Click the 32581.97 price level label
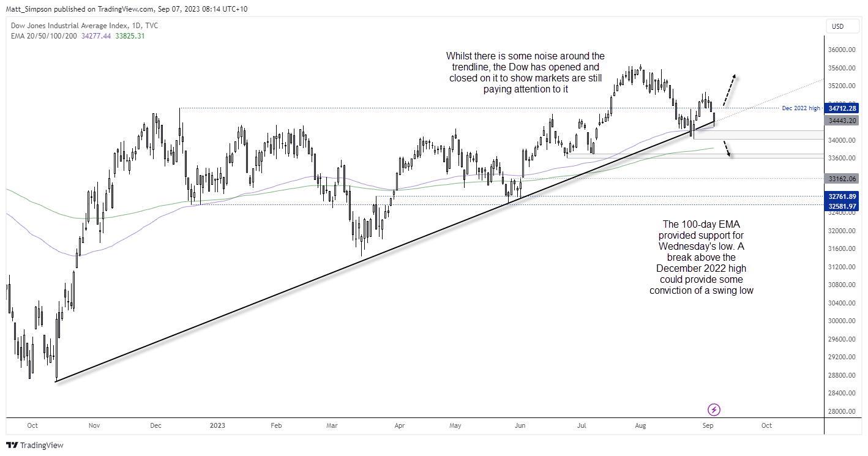 point(842,206)
